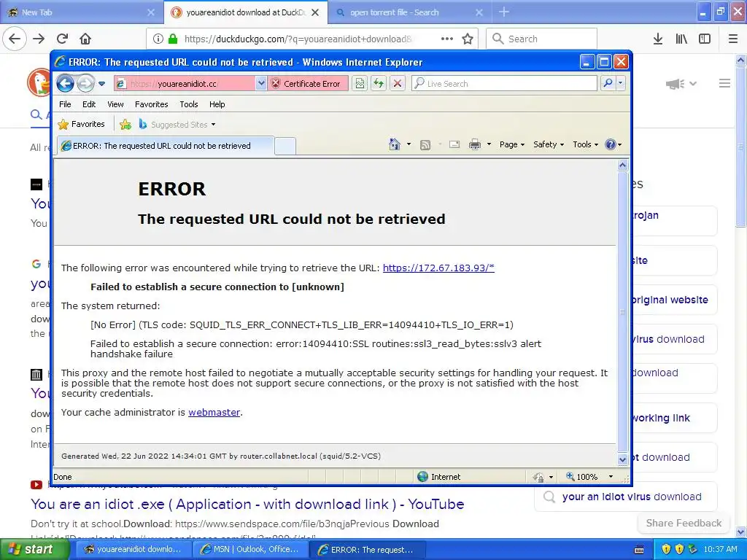Open the Tools menu in IE menu bar
This screenshot has height=560, width=747.
pyautogui.click(x=189, y=104)
